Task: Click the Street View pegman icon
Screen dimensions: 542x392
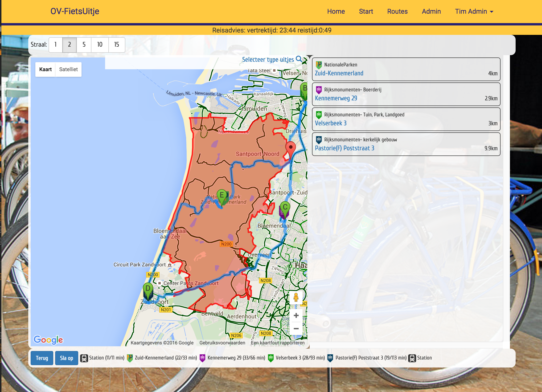Action: (x=296, y=297)
